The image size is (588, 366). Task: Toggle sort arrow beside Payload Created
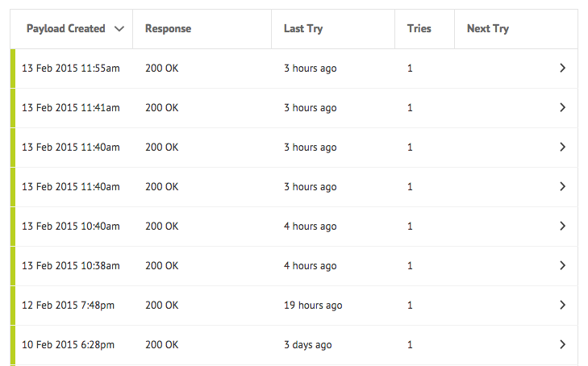[119, 29]
